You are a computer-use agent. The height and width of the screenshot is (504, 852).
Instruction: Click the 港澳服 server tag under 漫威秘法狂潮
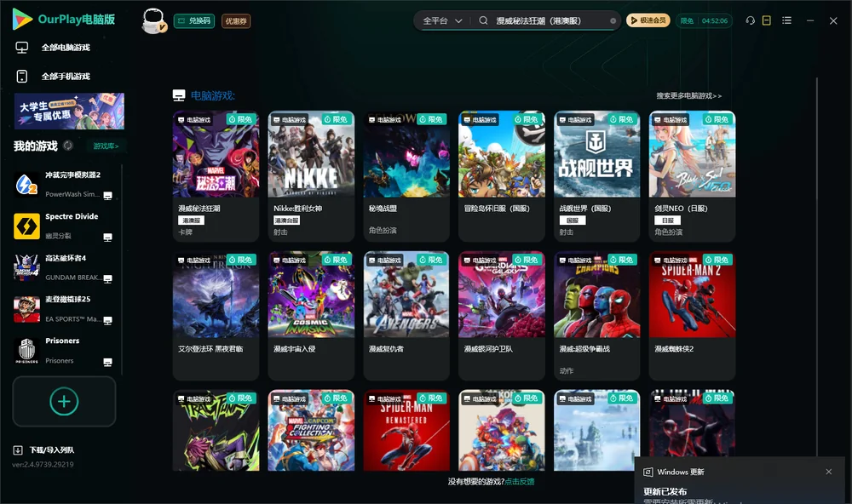[191, 220]
